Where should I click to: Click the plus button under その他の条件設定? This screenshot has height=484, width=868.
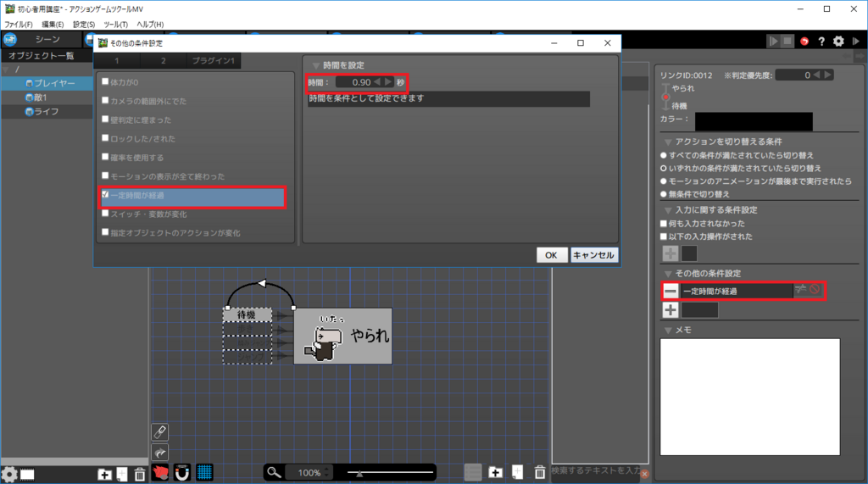click(670, 309)
